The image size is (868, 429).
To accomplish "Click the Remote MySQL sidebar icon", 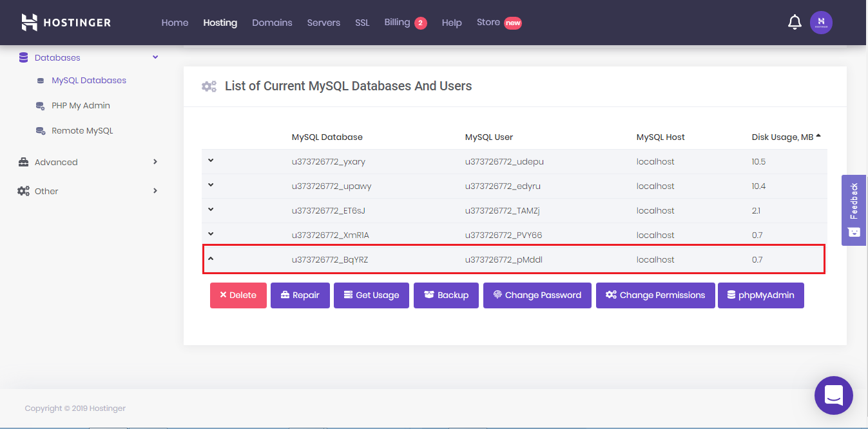I will point(41,131).
